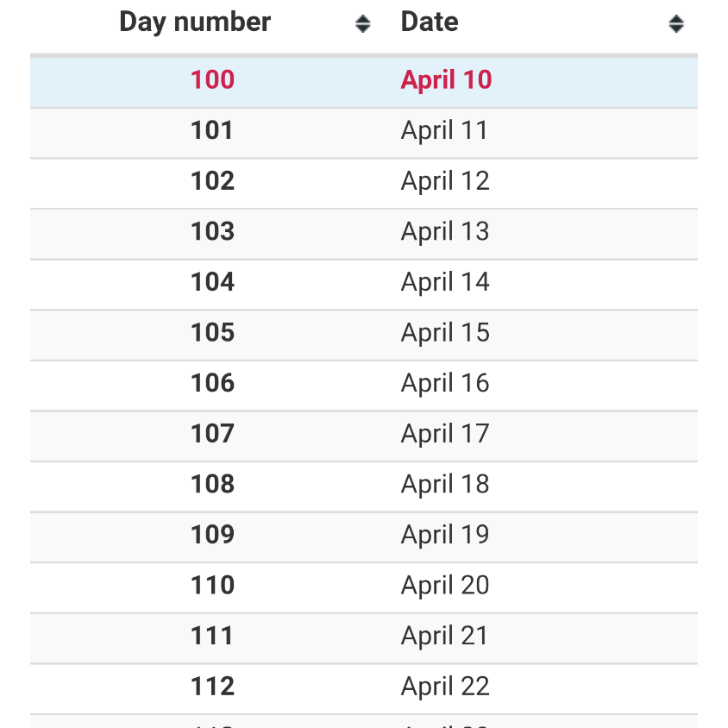
Task: Click the Day number column header
Action: (x=195, y=22)
